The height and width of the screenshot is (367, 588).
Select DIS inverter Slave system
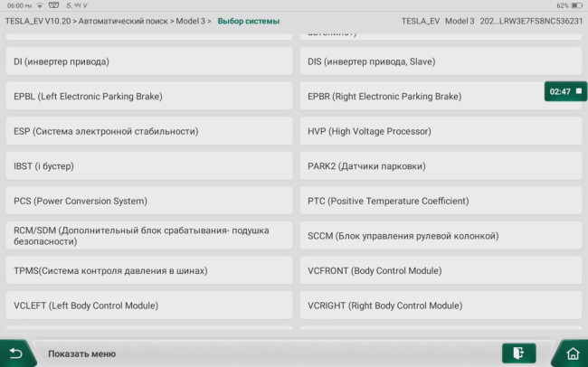tap(441, 61)
